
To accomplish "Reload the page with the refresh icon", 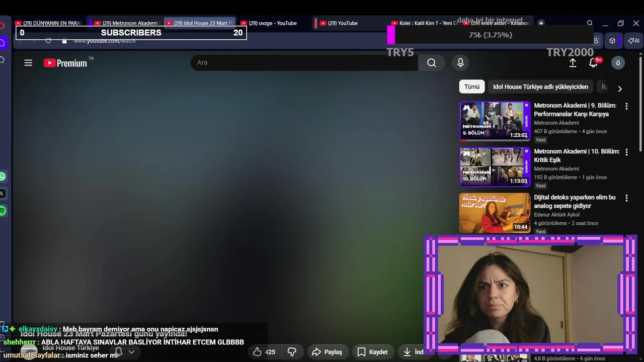I will tap(48, 41).
